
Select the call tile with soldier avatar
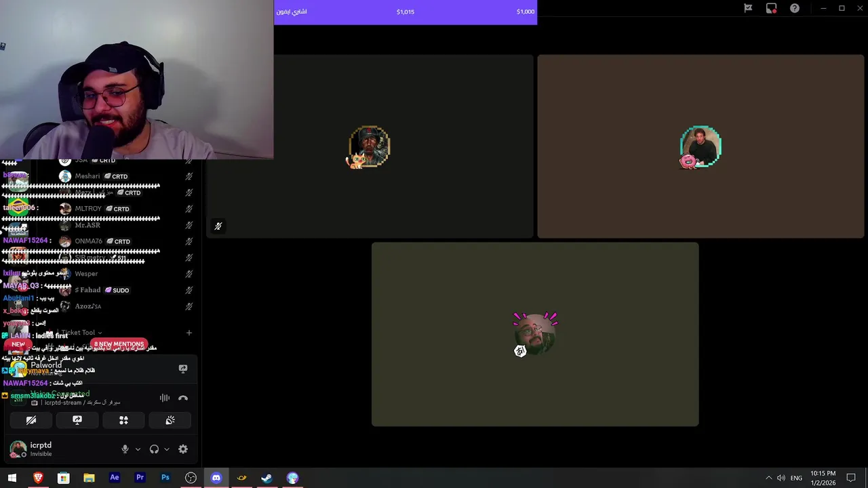[x=370, y=146]
